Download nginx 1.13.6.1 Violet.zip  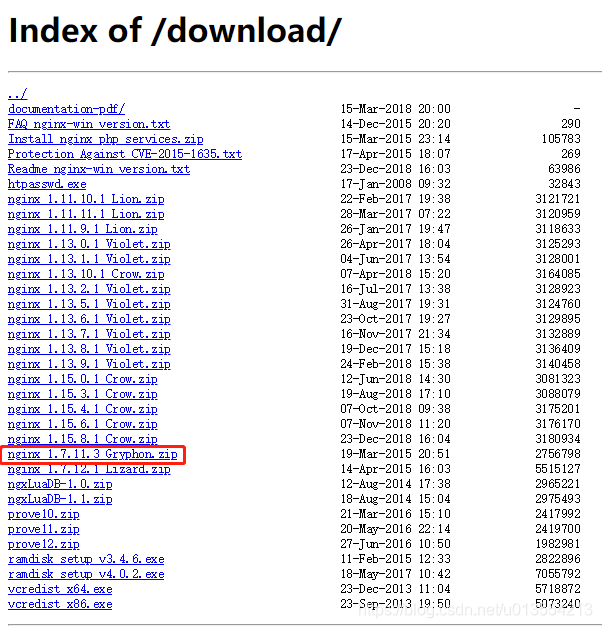pos(89,319)
